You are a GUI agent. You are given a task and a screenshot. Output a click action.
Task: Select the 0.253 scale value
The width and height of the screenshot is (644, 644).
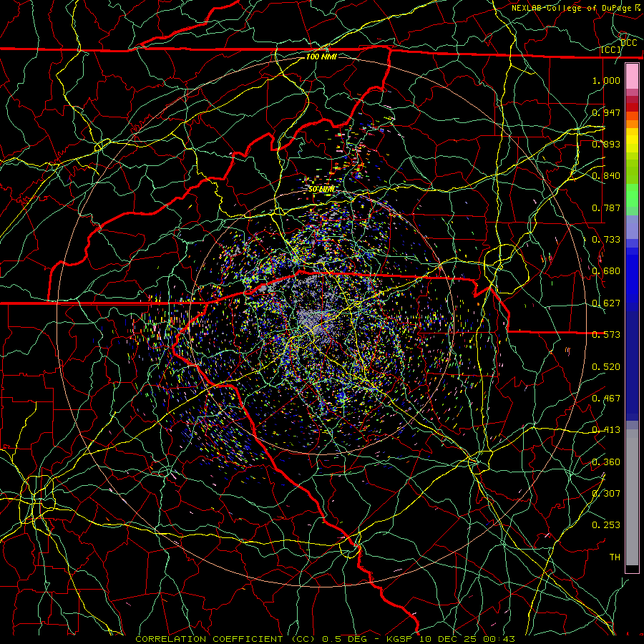click(x=606, y=525)
